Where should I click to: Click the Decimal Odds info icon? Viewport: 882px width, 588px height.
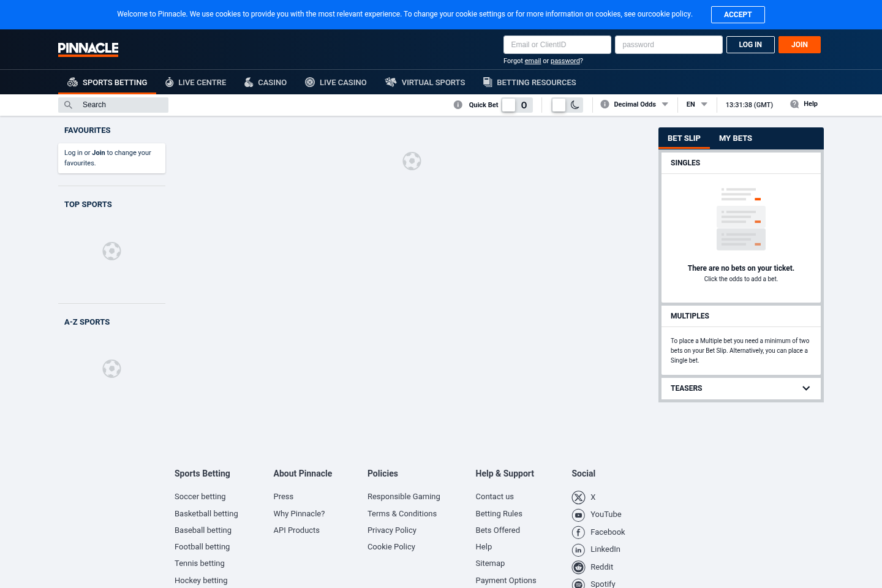tap(605, 104)
